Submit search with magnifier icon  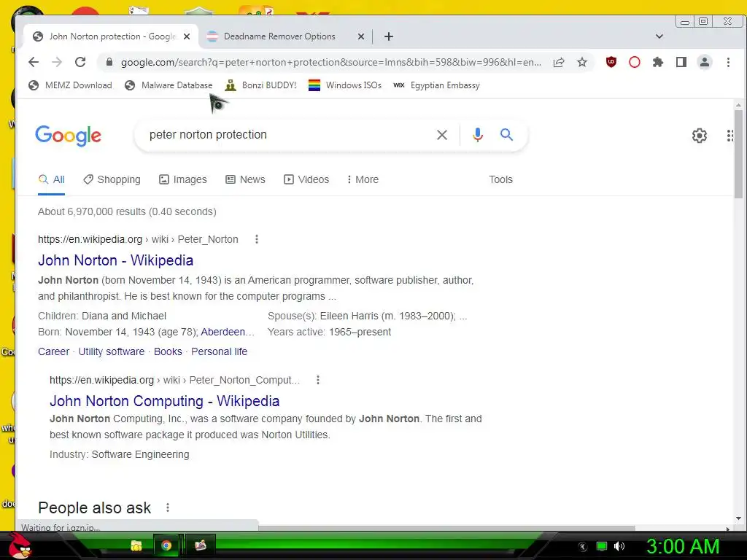[506, 135]
